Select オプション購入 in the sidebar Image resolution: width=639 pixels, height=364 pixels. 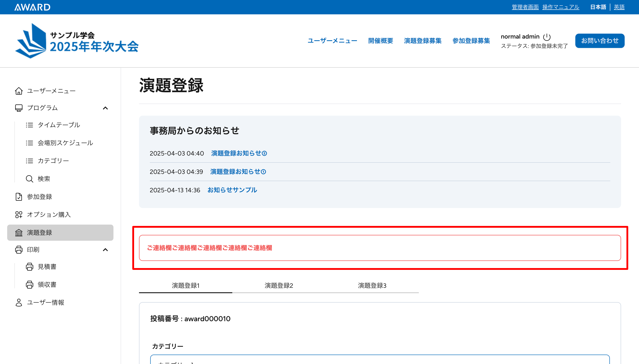coord(49,214)
